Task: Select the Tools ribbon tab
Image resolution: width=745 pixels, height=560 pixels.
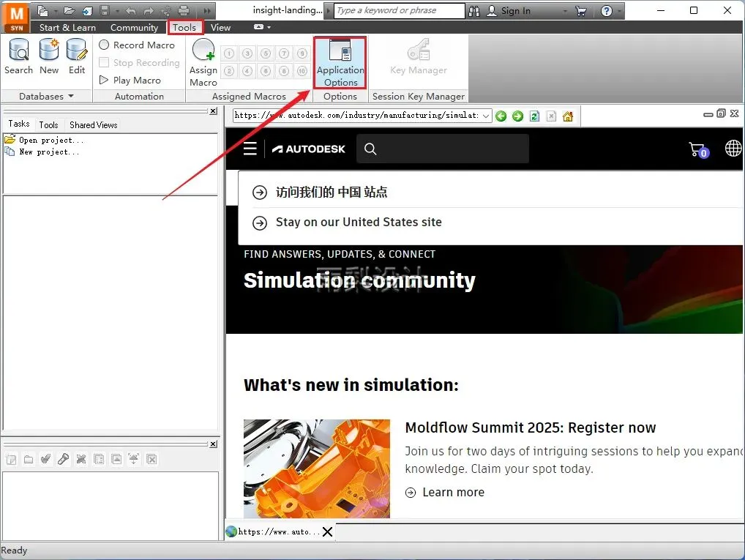Action: (x=184, y=28)
